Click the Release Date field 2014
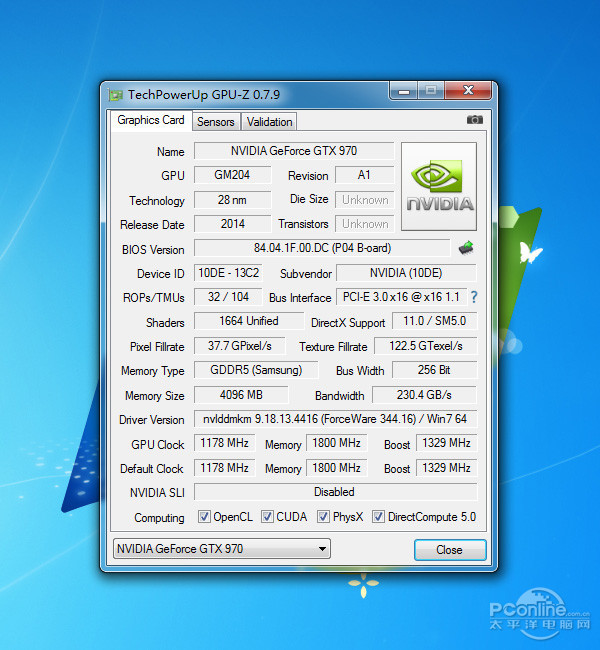 (x=233, y=224)
